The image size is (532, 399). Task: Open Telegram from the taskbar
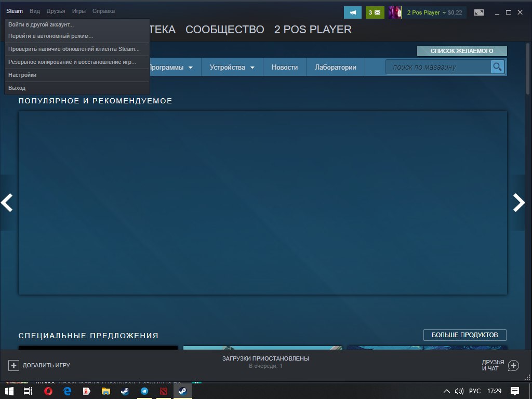pos(144,391)
